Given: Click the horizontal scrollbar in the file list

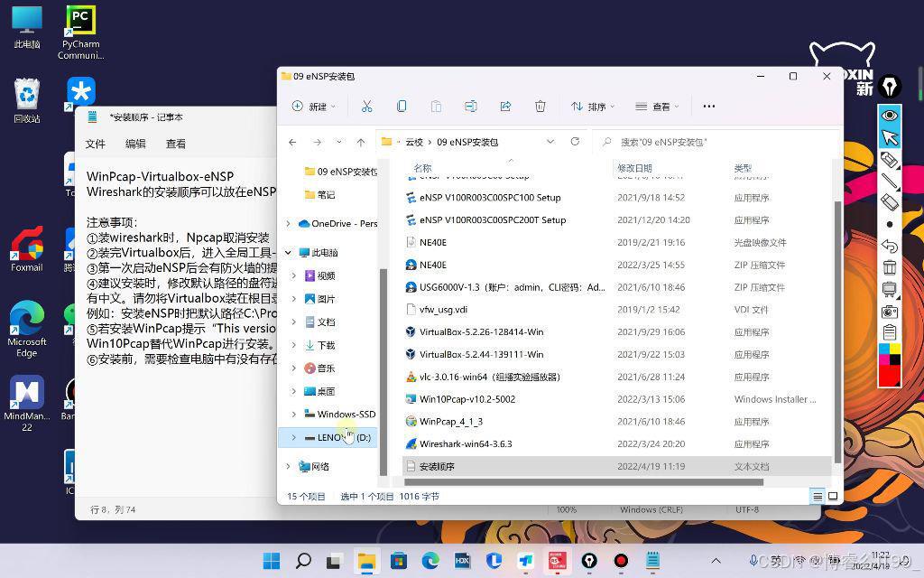Looking at the screenshot, I should (x=584, y=482).
